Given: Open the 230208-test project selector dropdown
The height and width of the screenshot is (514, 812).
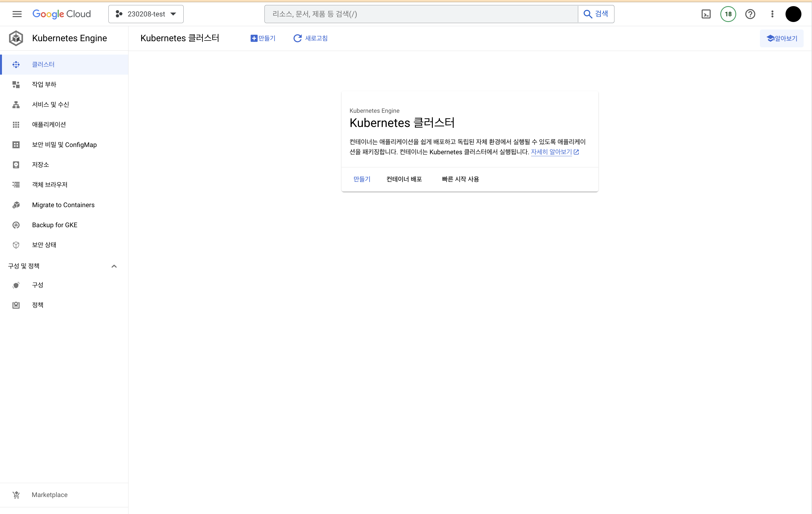Looking at the screenshot, I should point(146,14).
